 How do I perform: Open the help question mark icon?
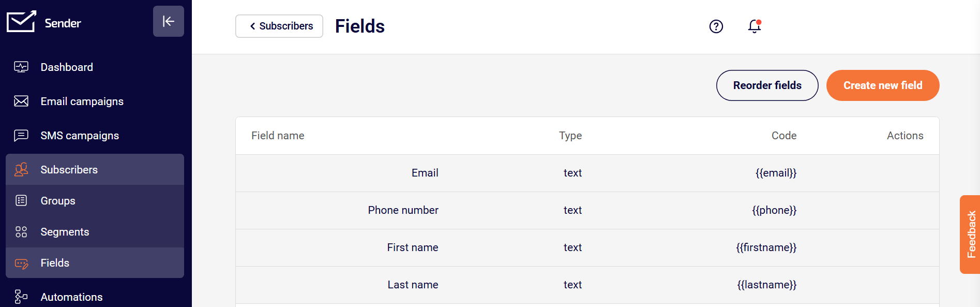coord(716,26)
